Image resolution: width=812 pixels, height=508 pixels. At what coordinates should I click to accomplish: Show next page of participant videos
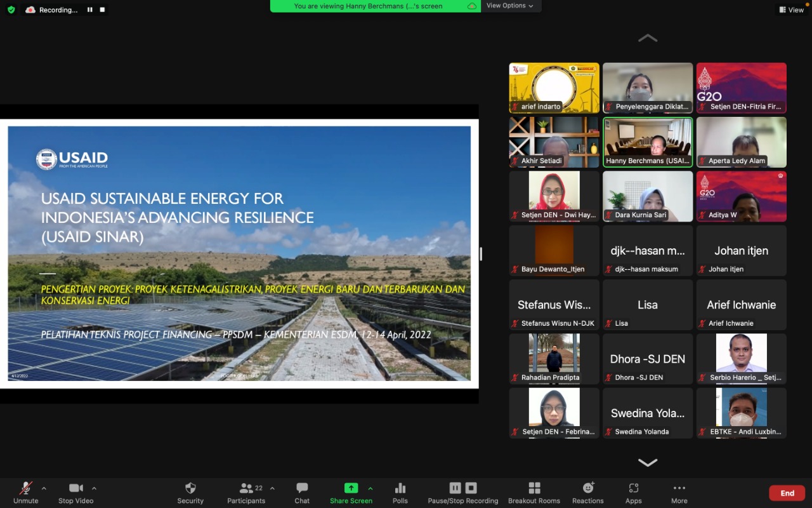(648, 462)
